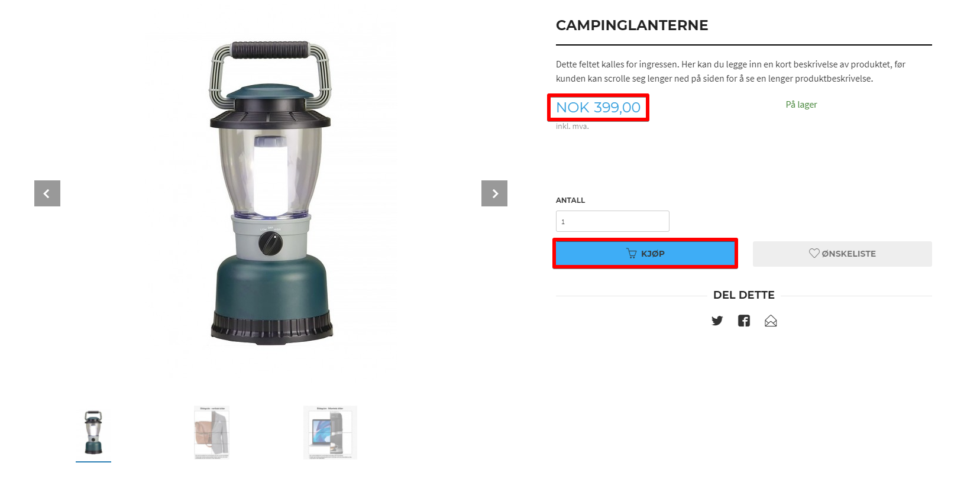Click the NOK 399,00 price
Viewport: 980px width, 482px height.
(598, 108)
